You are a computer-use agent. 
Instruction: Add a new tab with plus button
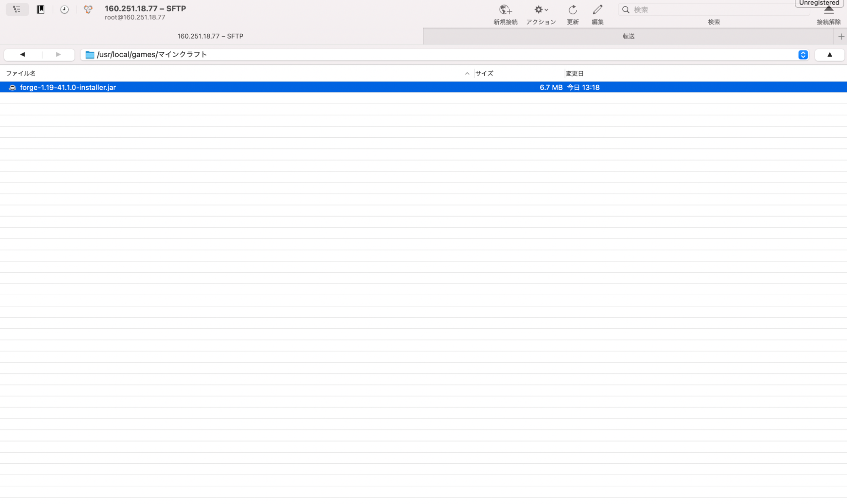pos(841,36)
